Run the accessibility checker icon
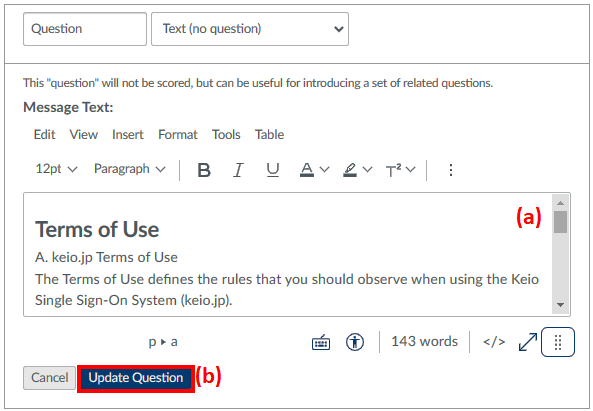 pyautogui.click(x=355, y=342)
